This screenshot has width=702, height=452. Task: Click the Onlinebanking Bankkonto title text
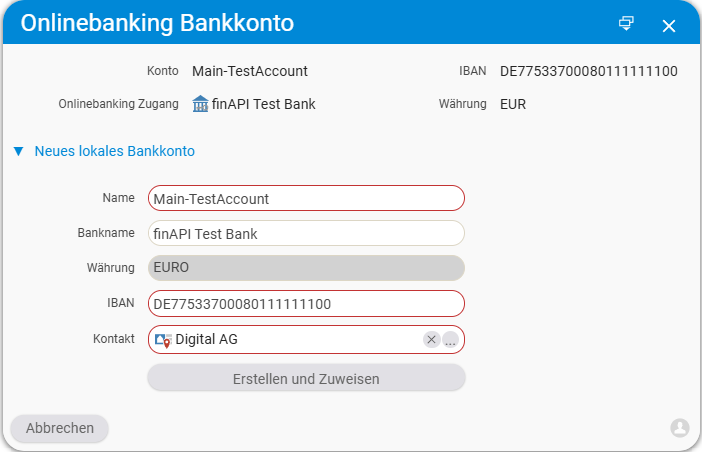157,23
